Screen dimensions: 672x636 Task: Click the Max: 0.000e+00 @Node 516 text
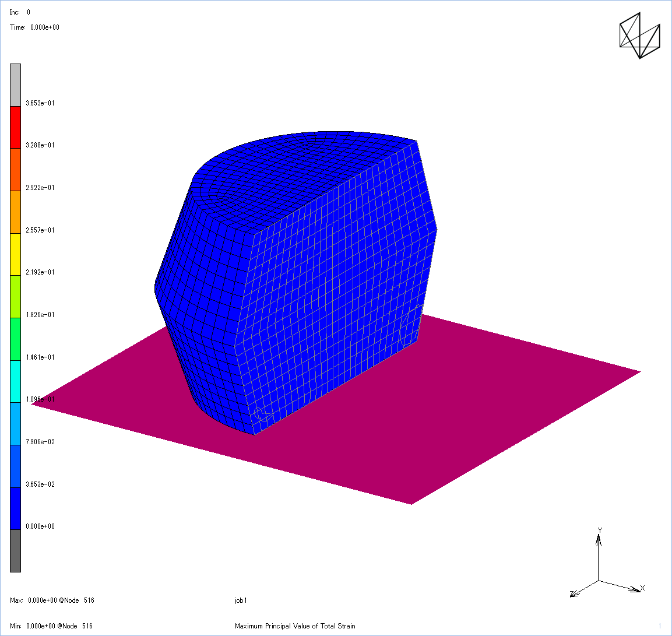52,600
